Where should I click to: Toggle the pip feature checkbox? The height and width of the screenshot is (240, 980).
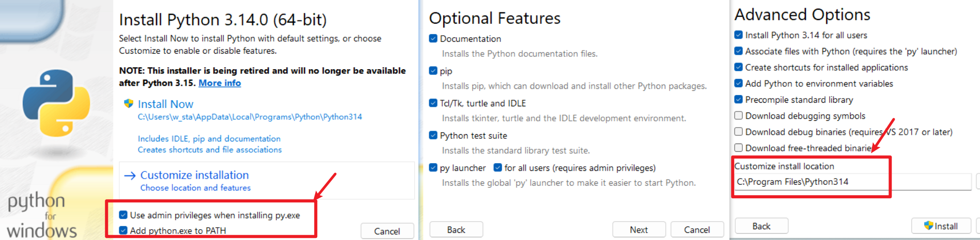433,71
